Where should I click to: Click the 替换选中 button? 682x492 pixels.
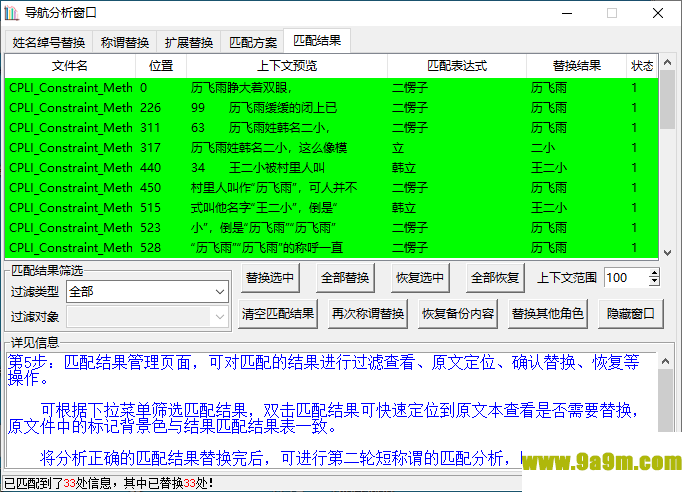[270, 278]
